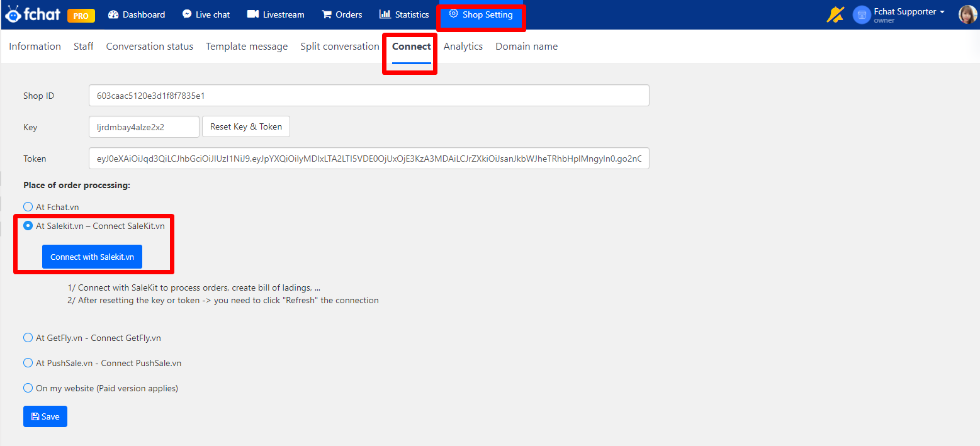Click Connect with Salekit.vn button
The image size is (980, 446).
click(x=93, y=257)
